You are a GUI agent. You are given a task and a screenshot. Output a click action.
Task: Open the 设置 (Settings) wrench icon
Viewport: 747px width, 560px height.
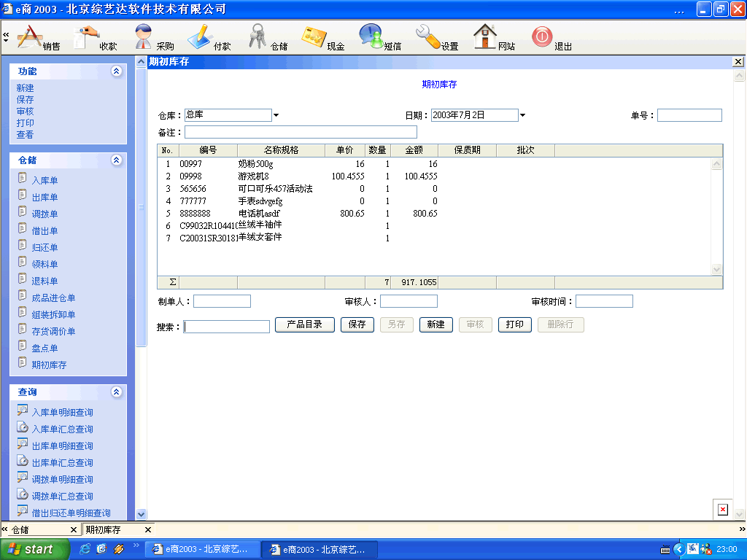click(428, 36)
